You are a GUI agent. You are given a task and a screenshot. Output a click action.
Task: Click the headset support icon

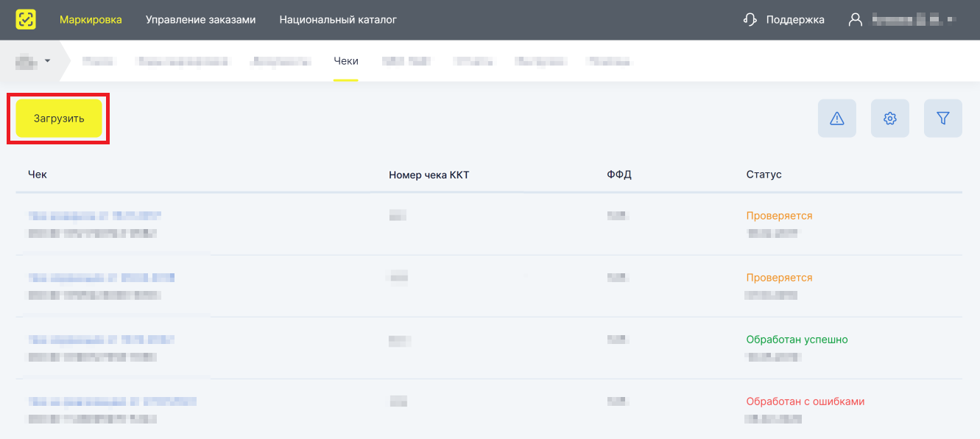[750, 20]
